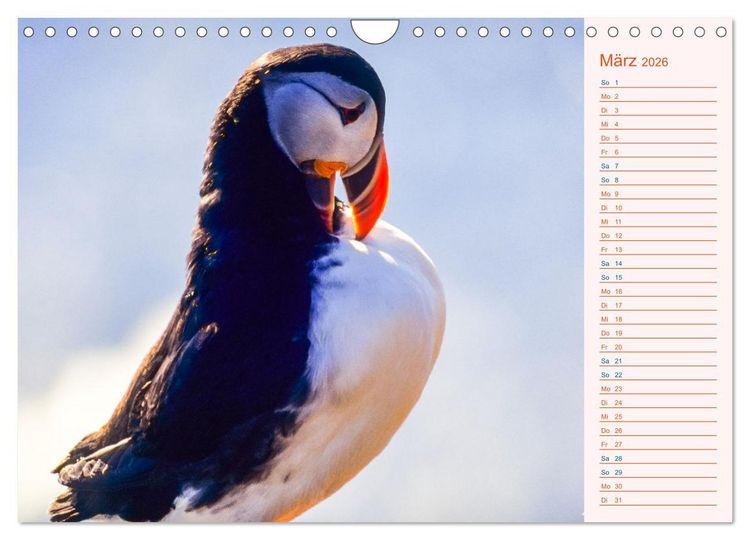Image resolution: width=750 pixels, height=540 pixels.
Task: Select the date row Mi 4
Action: pyautogui.click(x=658, y=124)
